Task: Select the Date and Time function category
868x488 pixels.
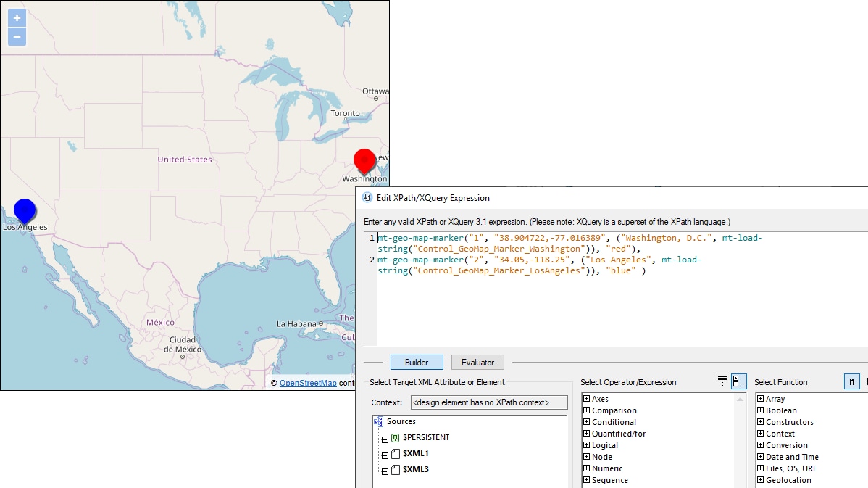Action: click(792, 458)
